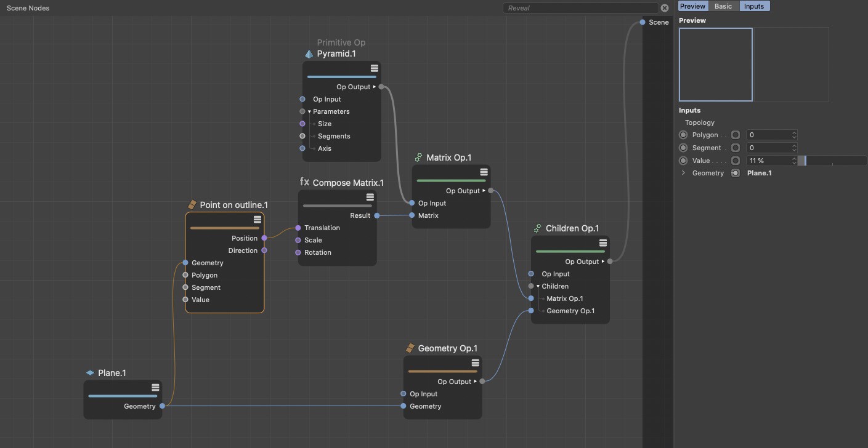Expand the Geometry row in Inputs
868x448 pixels.
683,173
